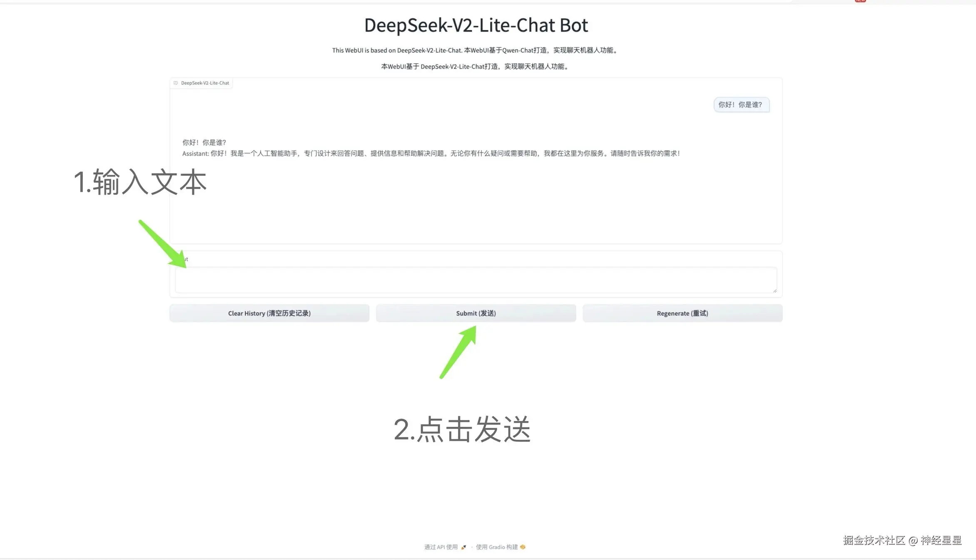Click the user bubble saying 你好！你是谁?

pyautogui.click(x=741, y=104)
